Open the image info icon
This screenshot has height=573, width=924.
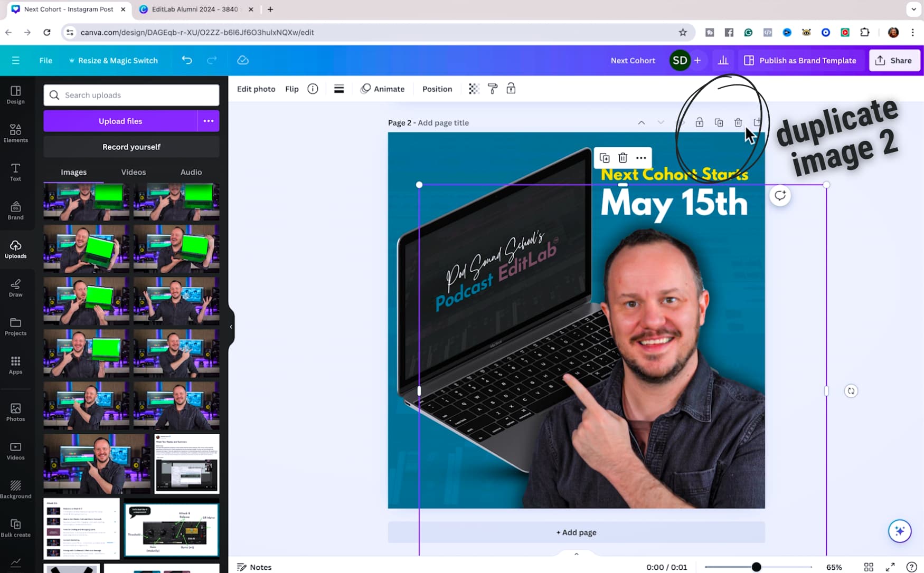click(x=313, y=89)
